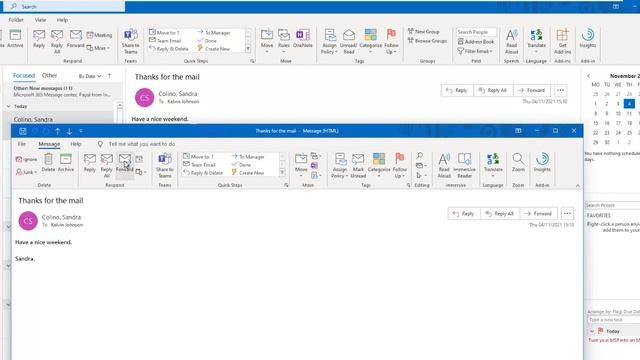Open the By Date sort dropdown
The width and height of the screenshot is (640, 360).
90,76
